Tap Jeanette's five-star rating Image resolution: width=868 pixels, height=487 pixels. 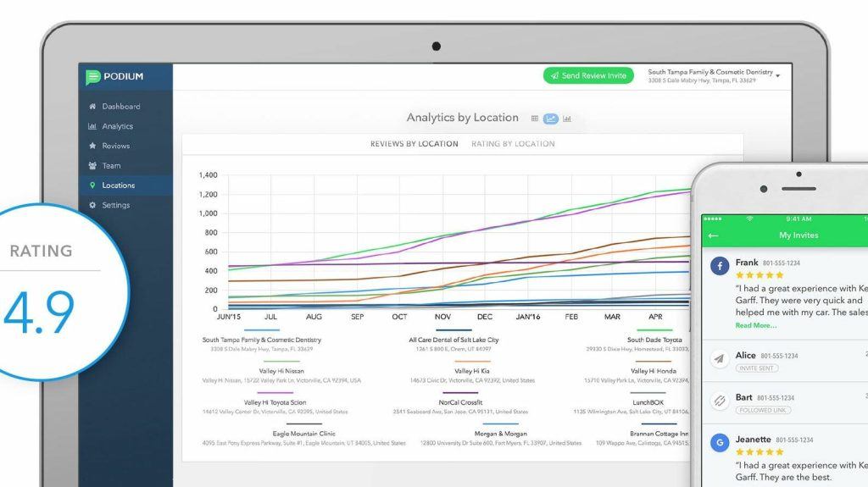pyautogui.click(x=759, y=452)
